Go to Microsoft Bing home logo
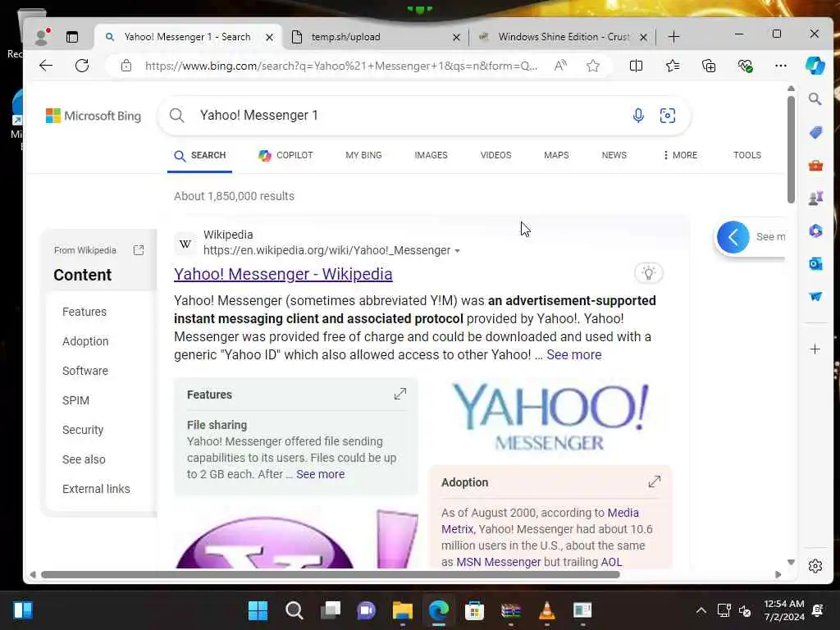The height and width of the screenshot is (630, 840). coord(94,116)
